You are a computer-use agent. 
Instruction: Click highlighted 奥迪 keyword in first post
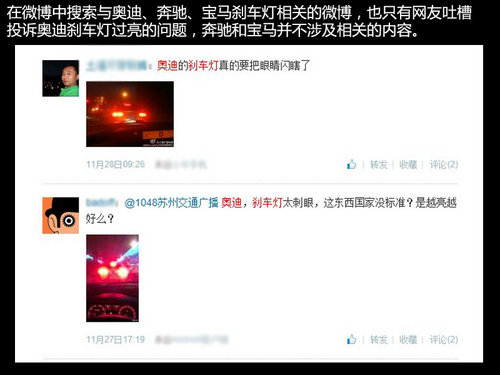167,66
